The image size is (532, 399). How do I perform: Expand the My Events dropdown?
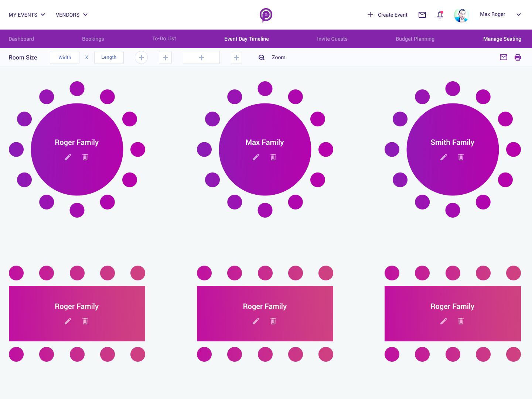tap(27, 15)
